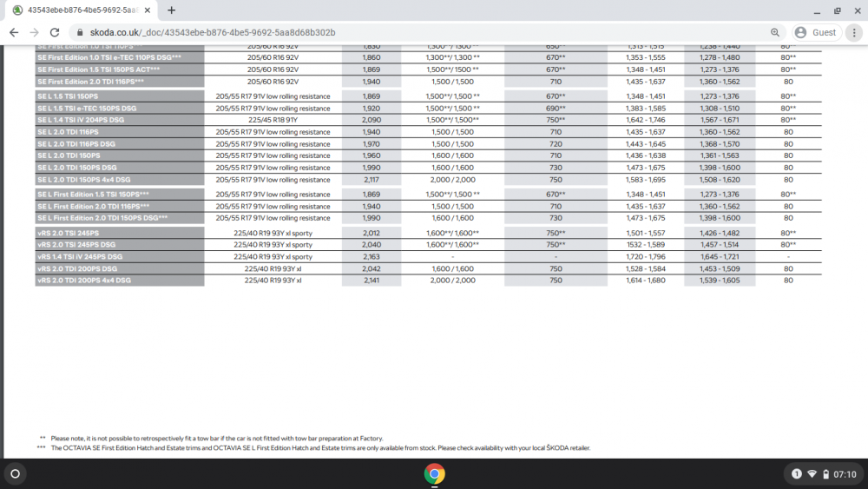View site security lock icon
This screenshot has height=489, width=868.
click(80, 33)
